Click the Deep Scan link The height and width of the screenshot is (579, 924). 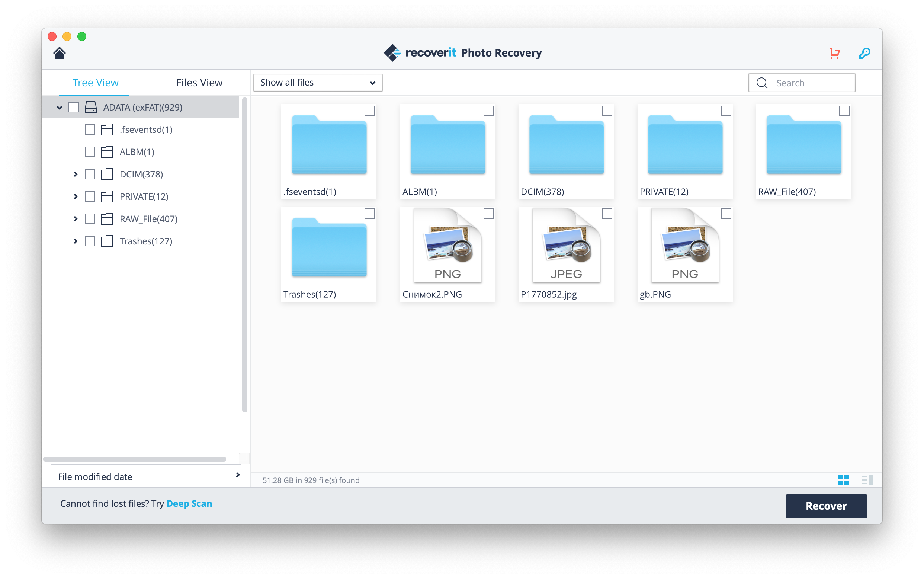pos(189,503)
